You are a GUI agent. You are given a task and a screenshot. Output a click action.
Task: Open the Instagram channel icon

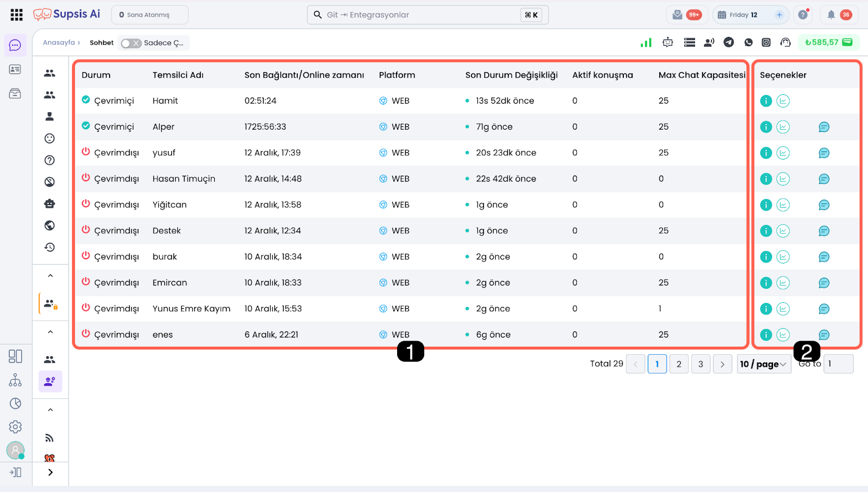pyautogui.click(x=766, y=42)
